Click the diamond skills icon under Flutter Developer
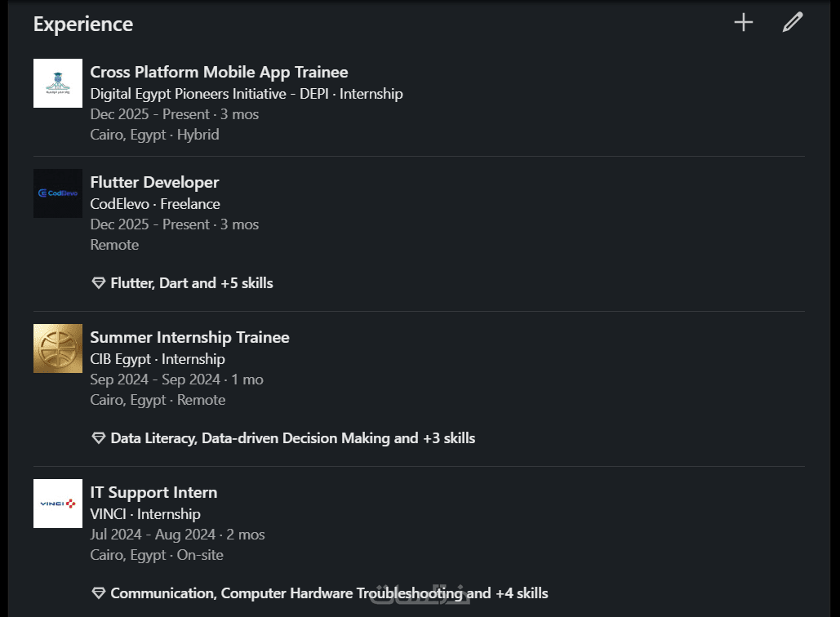 (x=98, y=283)
